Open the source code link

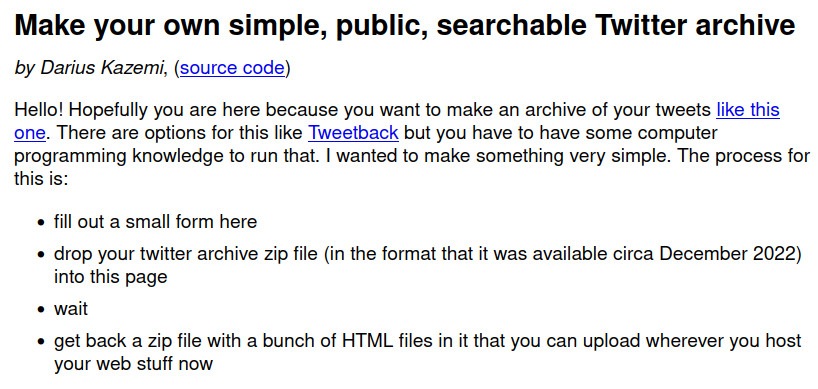[x=232, y=68]
